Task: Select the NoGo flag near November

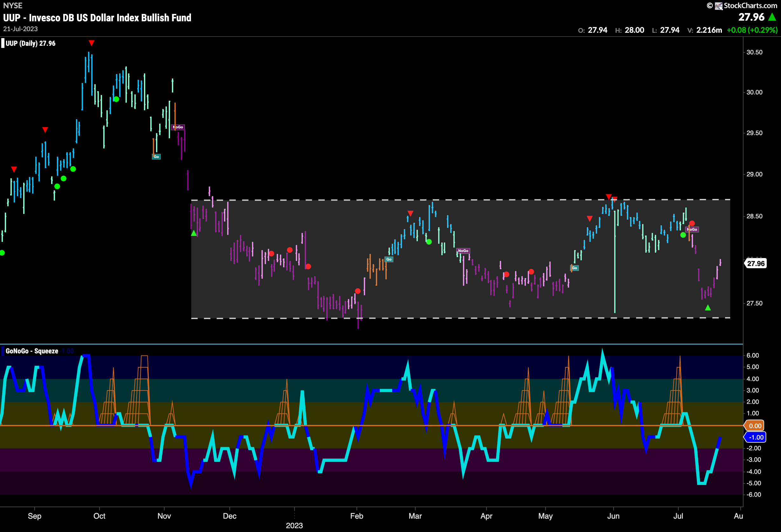Action: pyautogui.click(x=178, y=127)
